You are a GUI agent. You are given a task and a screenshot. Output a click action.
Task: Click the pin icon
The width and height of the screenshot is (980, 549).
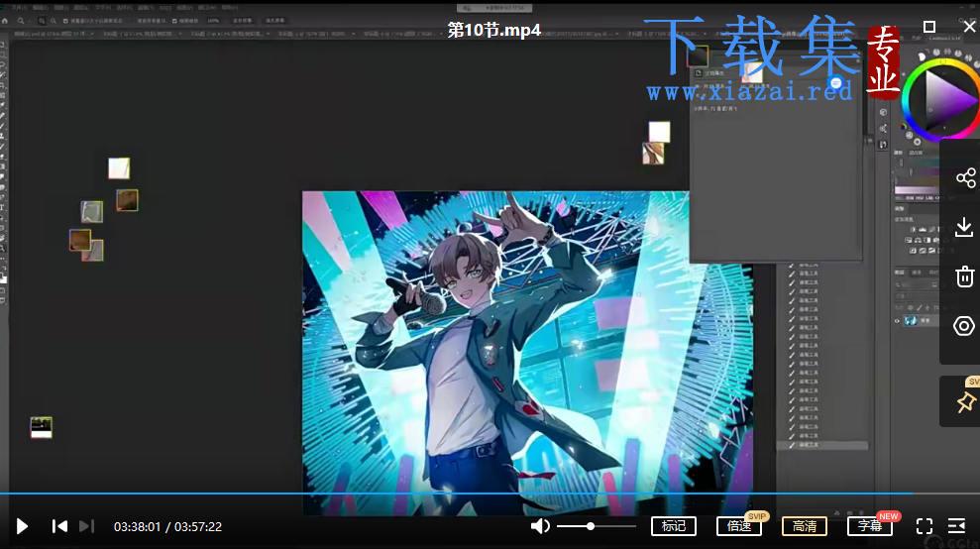click(x=965, y=402)
